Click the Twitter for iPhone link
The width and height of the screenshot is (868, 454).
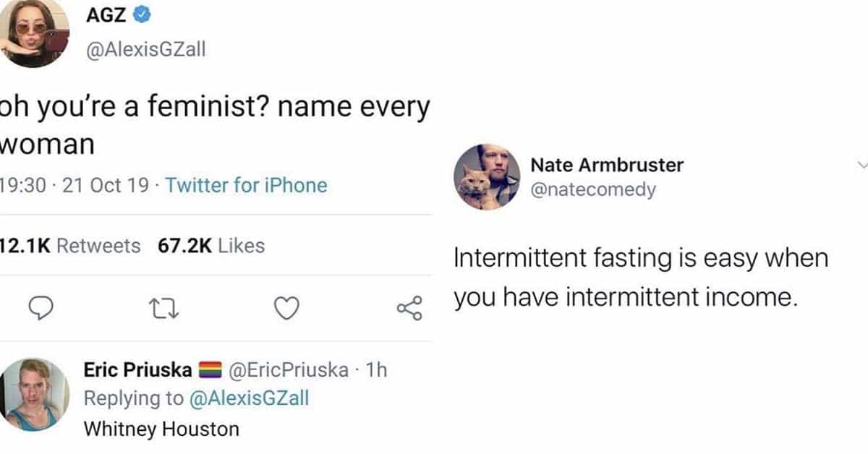point(246,186)
